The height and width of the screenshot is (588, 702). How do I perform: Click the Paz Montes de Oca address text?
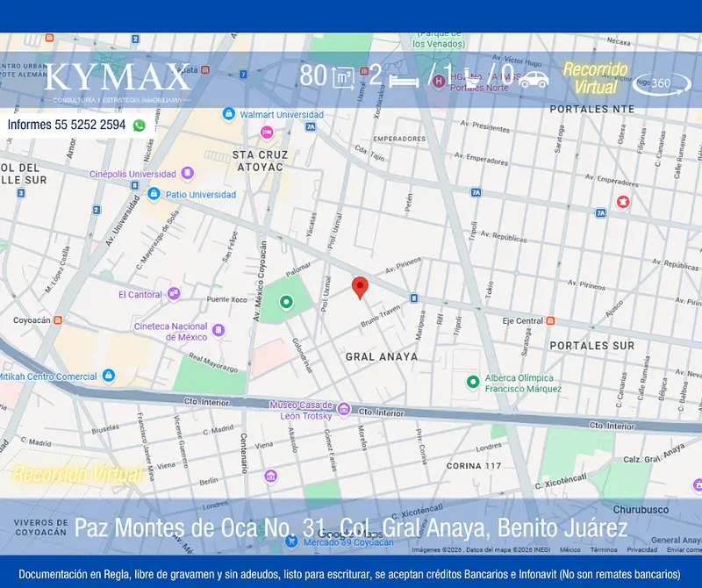click(350, 527)
